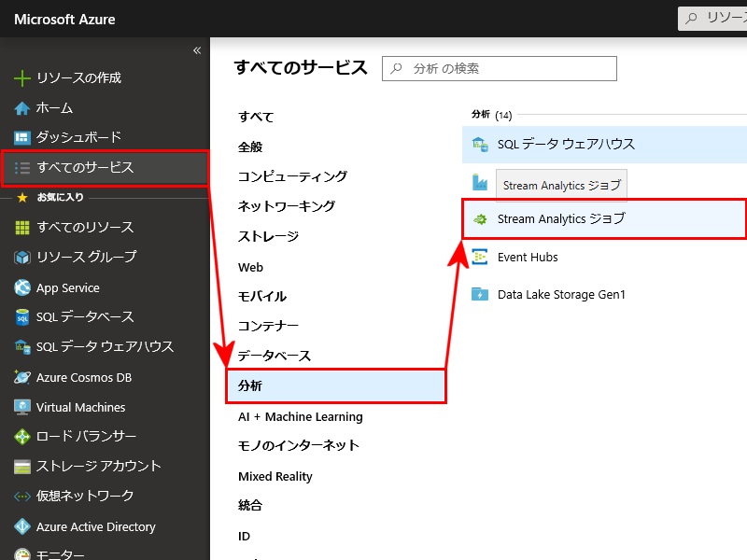The width and height of the screenshot is (747, 560).
Task: Click the Azure Active Directory icon
Action: (x=22, y=526)
